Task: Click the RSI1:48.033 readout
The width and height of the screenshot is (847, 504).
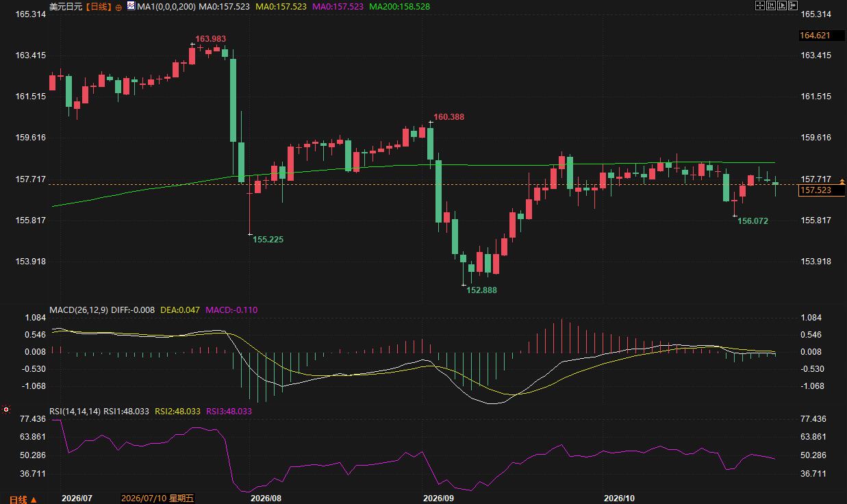Action: 127,412
